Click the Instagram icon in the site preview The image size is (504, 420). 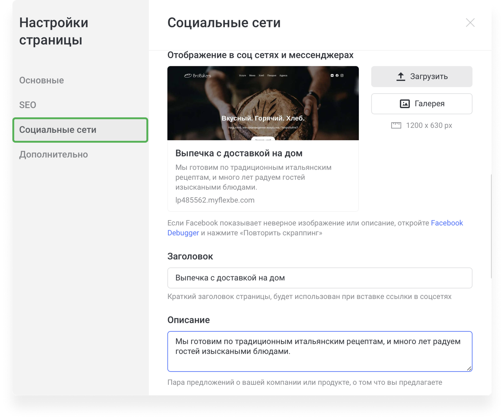pyautogui.click(x=342, y=76)
